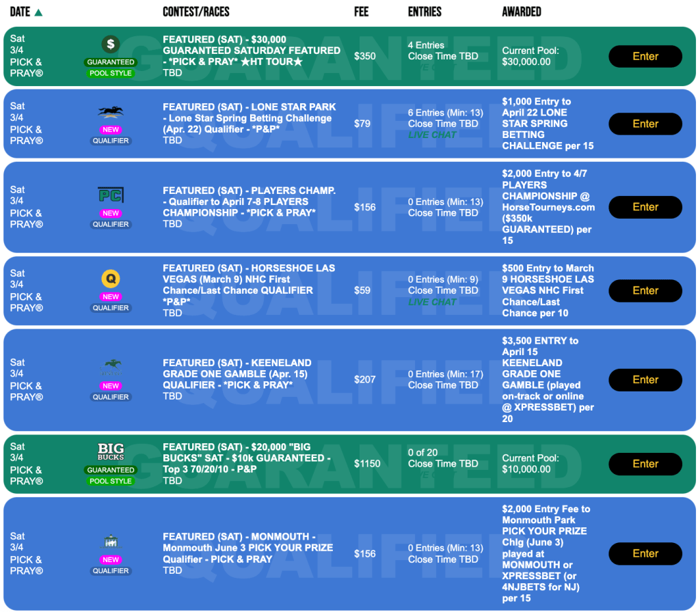Viewport: 700px width, 612px height.
Task: Click the Contest/Races column header
Action: pos(196,12)
